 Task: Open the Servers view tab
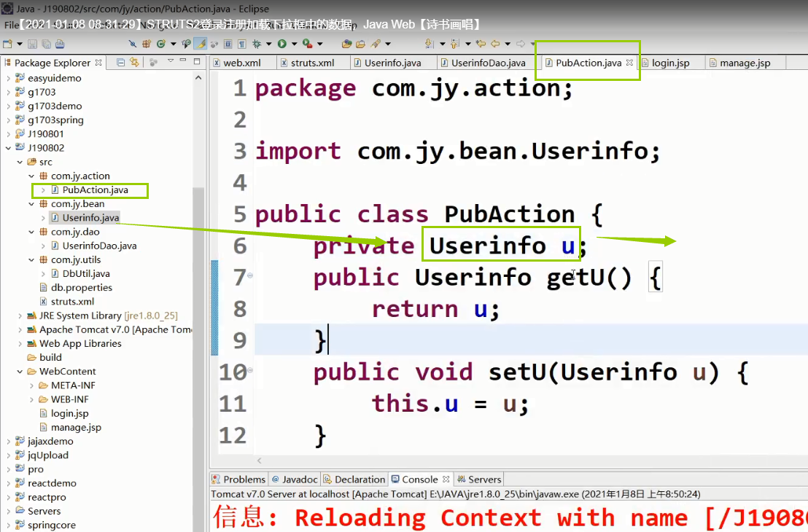478,479
